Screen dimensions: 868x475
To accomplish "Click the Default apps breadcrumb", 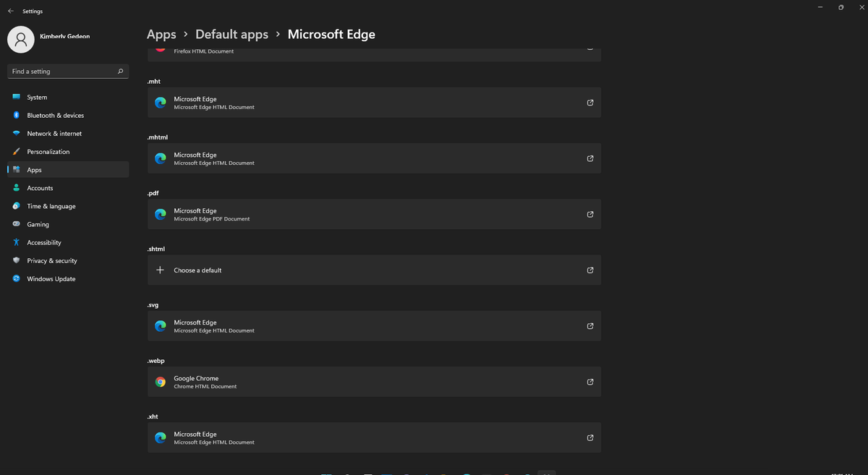I will click(231, 35).
